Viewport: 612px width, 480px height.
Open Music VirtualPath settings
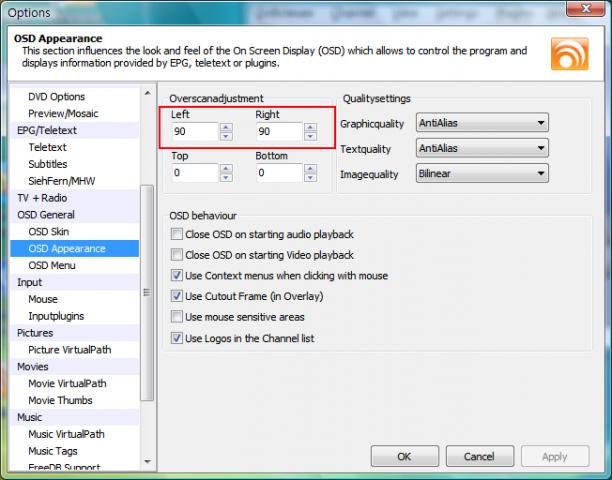point(66,434)
